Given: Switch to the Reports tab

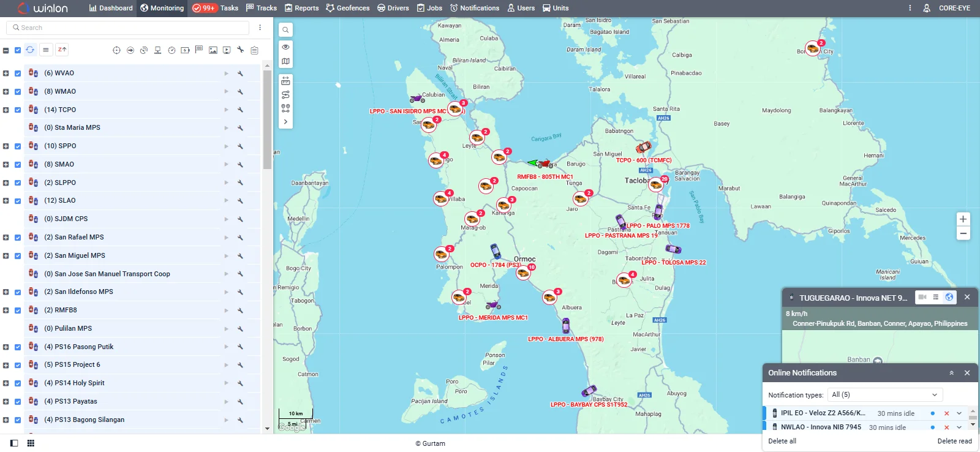Looking at the screenshot, I should (301, 8).
